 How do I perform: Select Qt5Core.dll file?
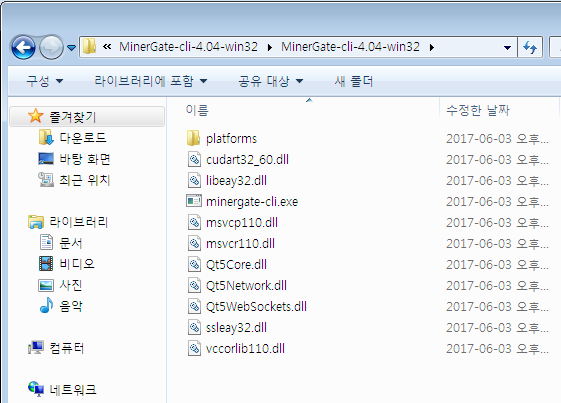pyautogui.click(x=236, y=265)
